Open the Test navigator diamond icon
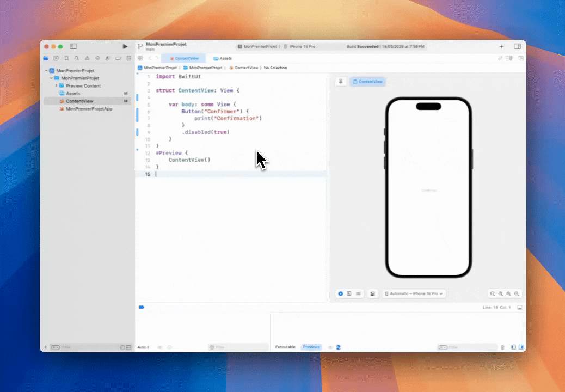The width and height of the screenshot is (565, 392). tap(97, 58)
